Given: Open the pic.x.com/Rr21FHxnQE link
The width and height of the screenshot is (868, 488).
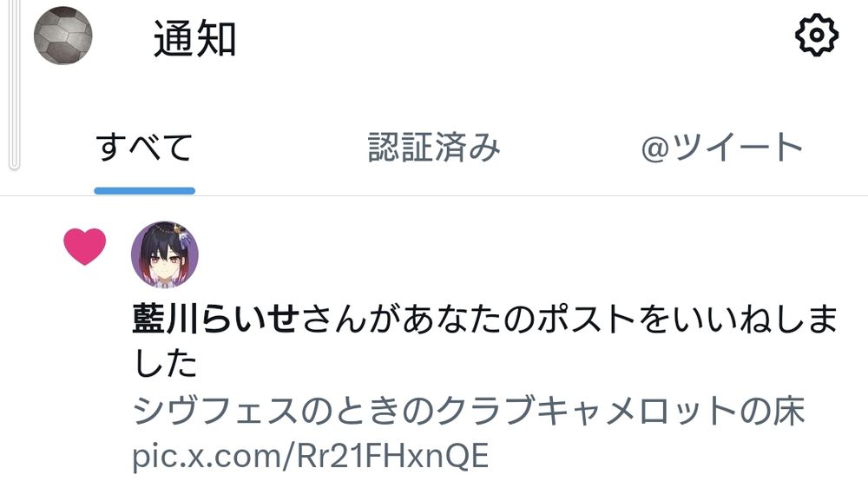Looking at the screenshot, I should 311,456.
